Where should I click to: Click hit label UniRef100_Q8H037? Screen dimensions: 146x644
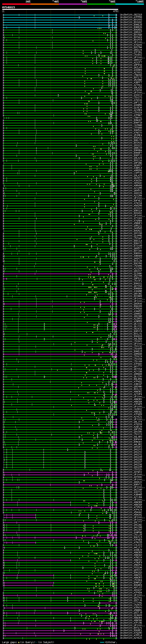coord(131,60)
